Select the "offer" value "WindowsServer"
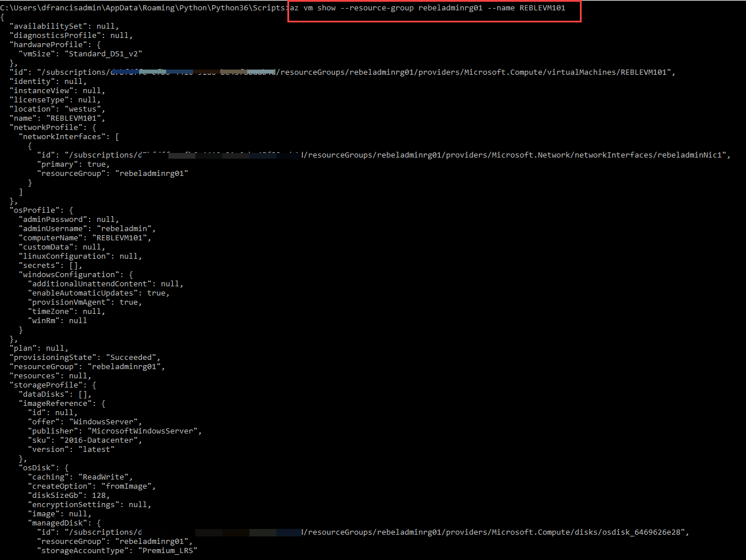 104,421
